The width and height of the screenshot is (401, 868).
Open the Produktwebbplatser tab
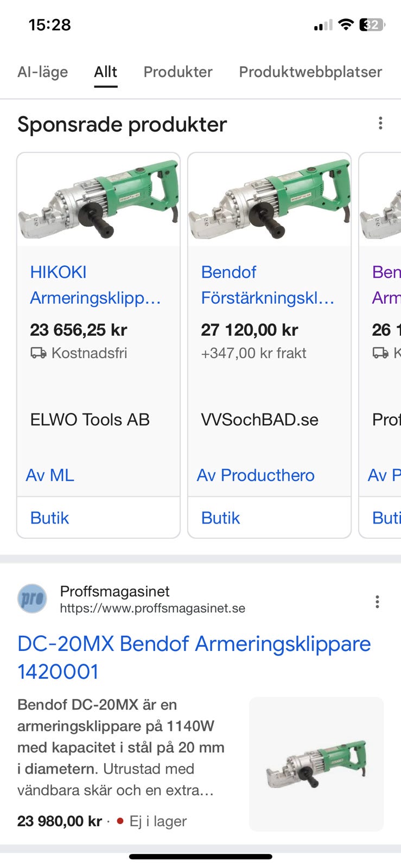click(310, 72)
